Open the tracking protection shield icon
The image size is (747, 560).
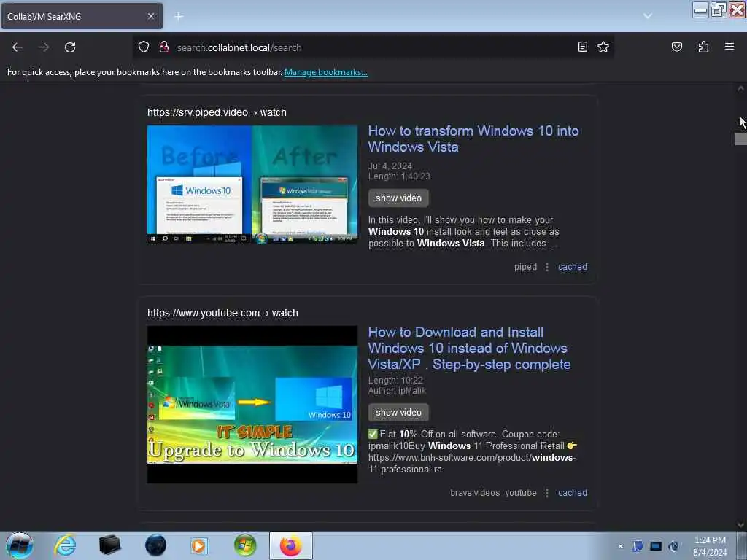pyautogui.click(x=144, y=47)
